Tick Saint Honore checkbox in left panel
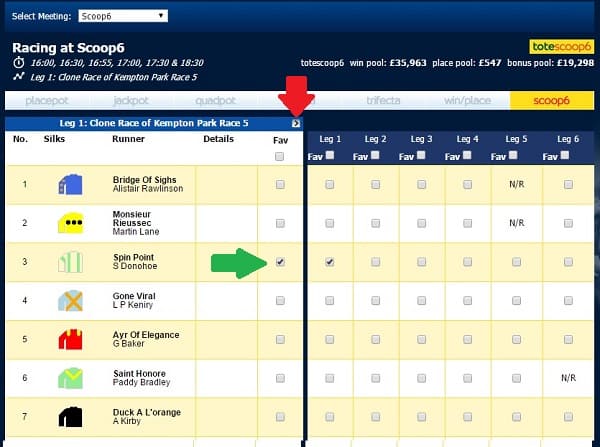The height and width of the screenshot is (447, 600). (280, 378)
